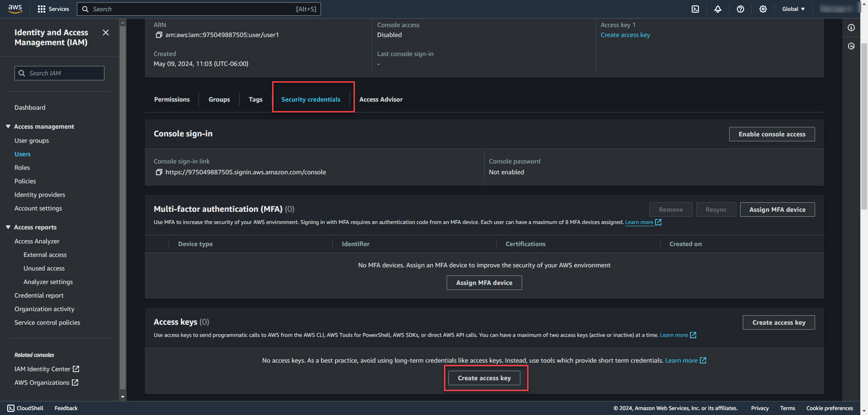Open the Services grid menu
868x415 pixels.
53,9
